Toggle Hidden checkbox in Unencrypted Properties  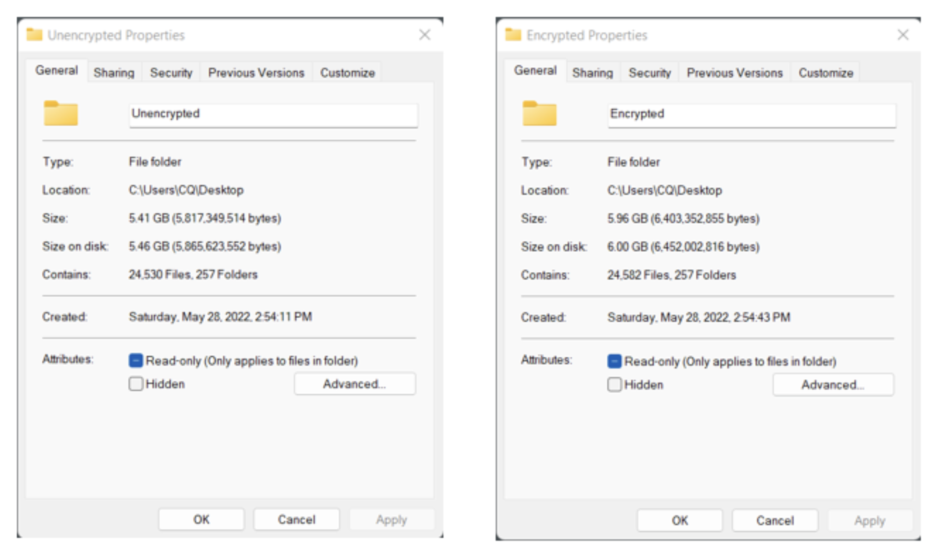136,384
